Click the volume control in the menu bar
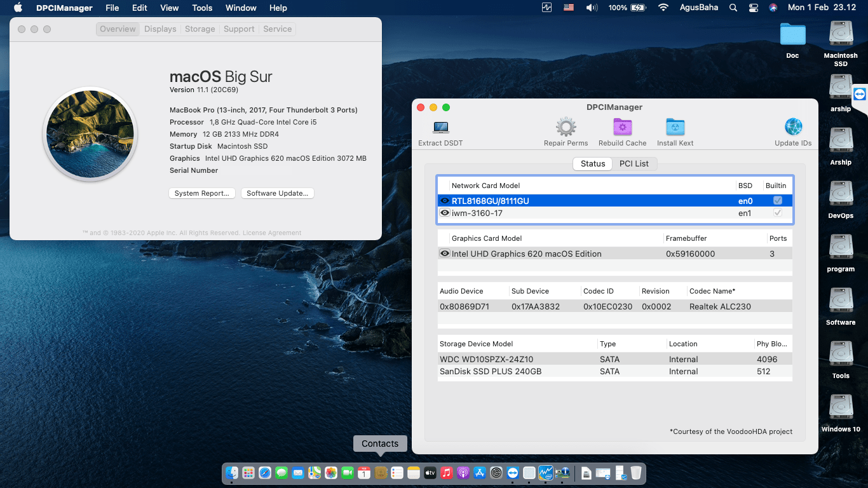 592,8
